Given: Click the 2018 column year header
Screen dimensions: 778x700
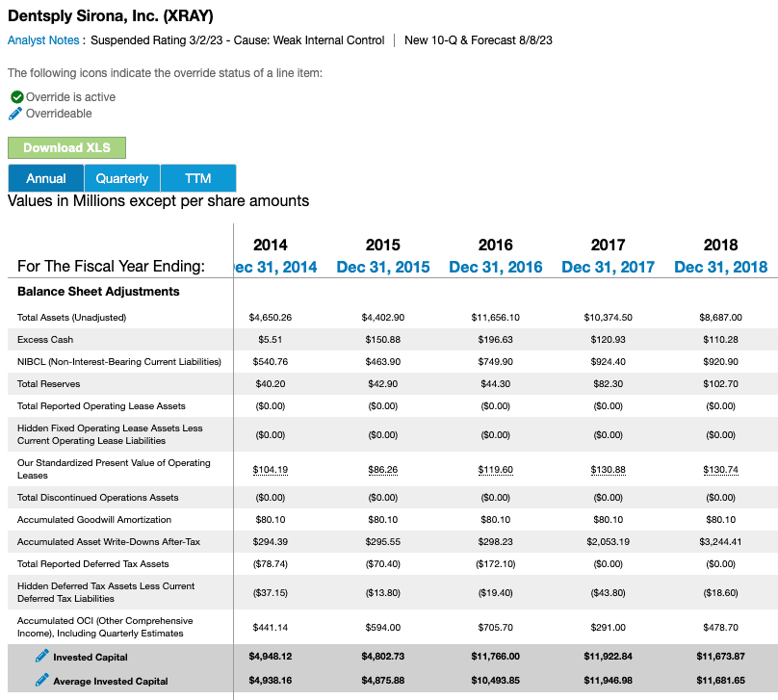Looking at the screenshot, I should [721, 245].
